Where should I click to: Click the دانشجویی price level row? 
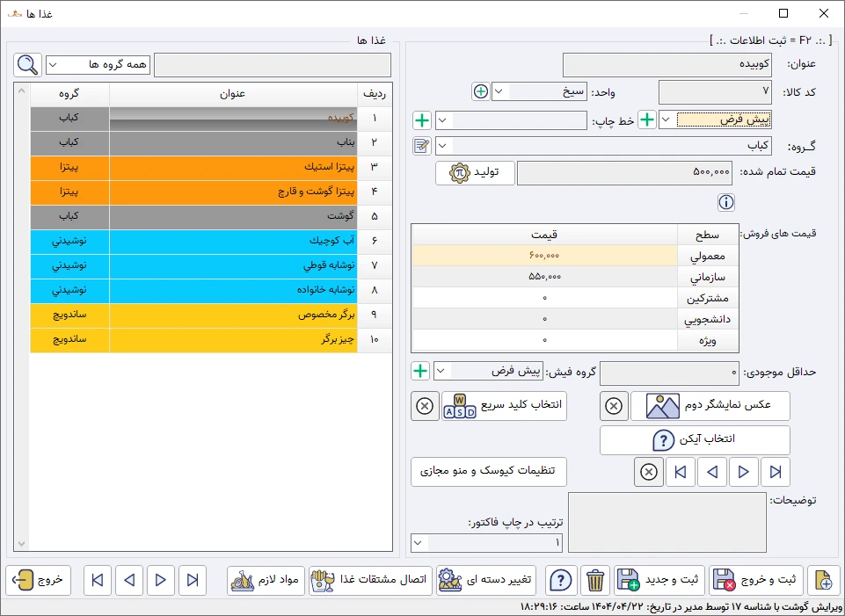click(x=575, y=319)
